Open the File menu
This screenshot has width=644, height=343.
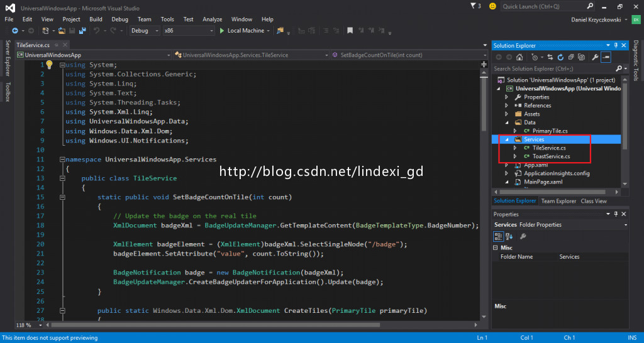pos(9,19)
